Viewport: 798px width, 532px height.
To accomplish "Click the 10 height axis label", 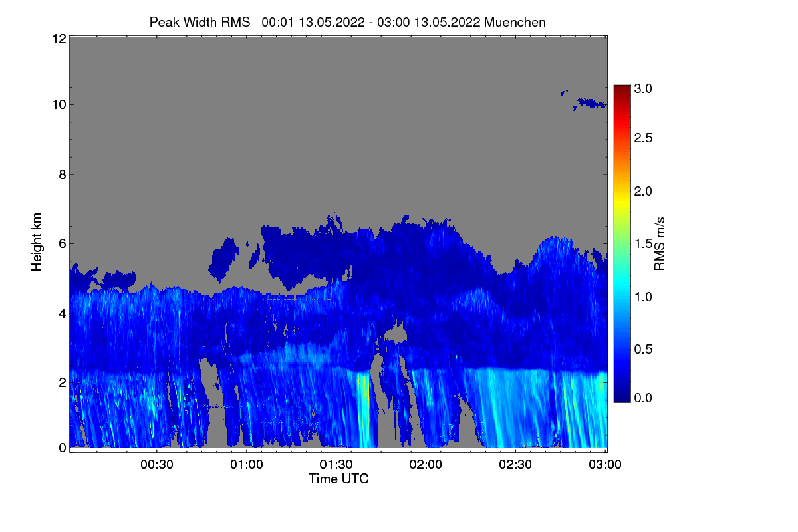I will click(58, 104).
